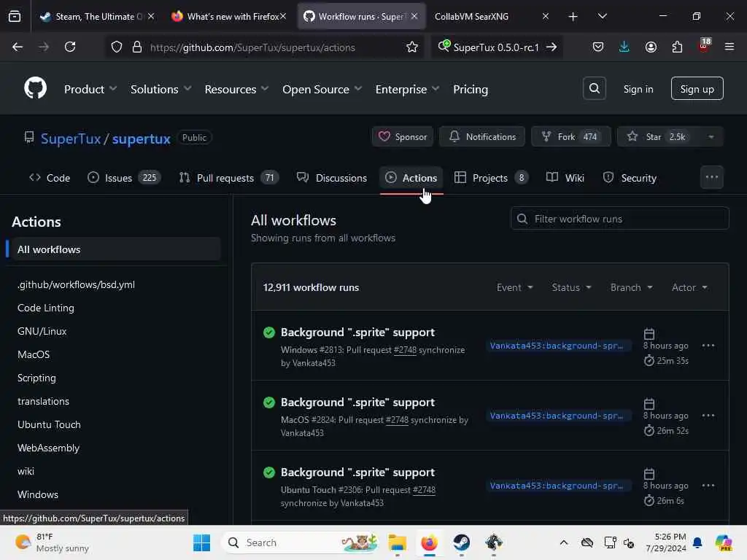747x560 pixels.
Task: Open the Actor filter dropdown
Action: pyautogui.click(x=690, y=287)
